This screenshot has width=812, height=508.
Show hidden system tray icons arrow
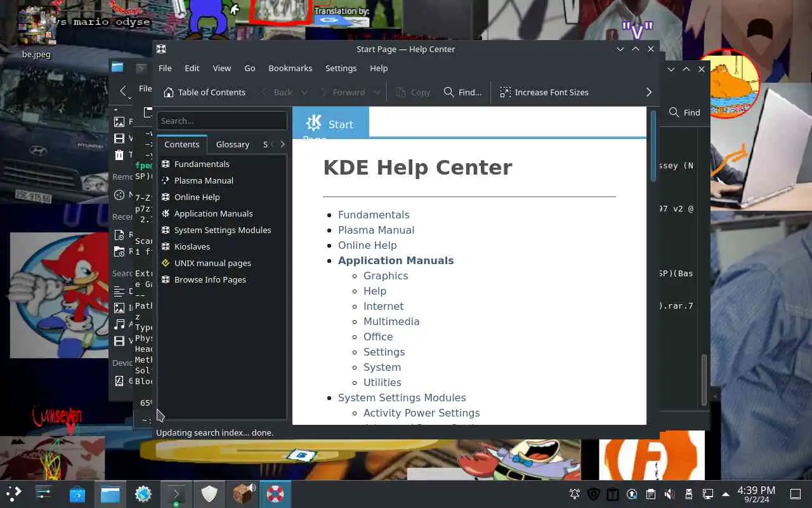pos(726,494)
